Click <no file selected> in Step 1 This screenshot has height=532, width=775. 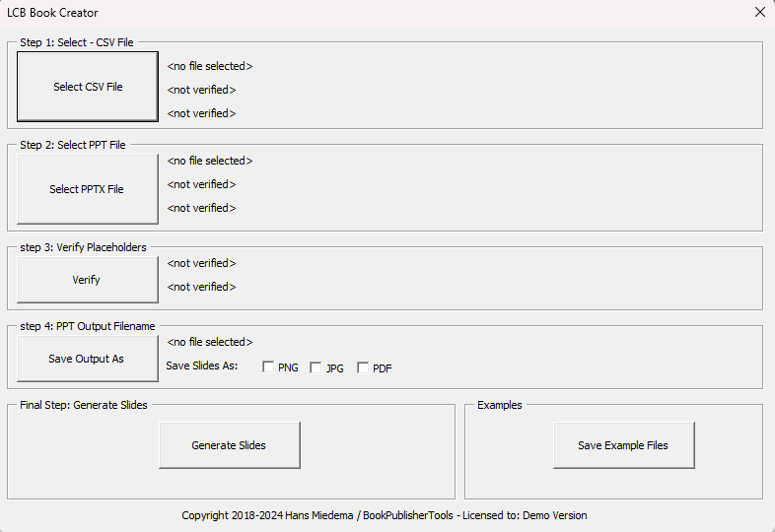210,66
